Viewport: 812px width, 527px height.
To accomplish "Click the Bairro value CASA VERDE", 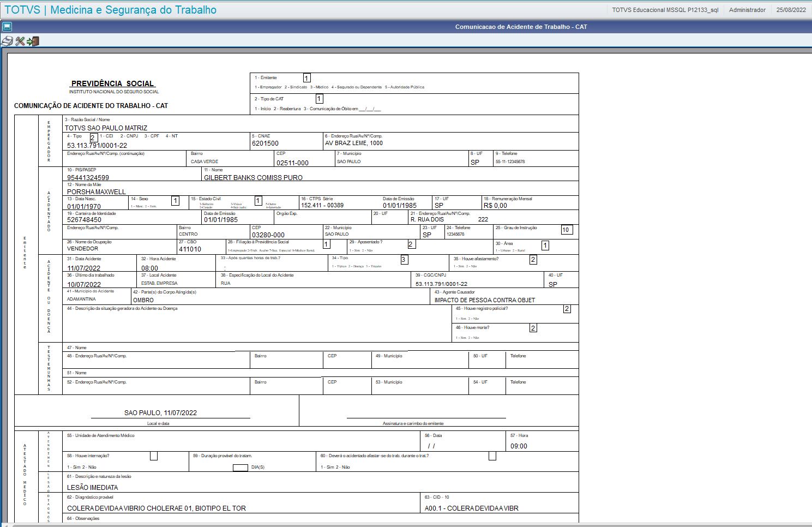I will [x=204, y=162].
